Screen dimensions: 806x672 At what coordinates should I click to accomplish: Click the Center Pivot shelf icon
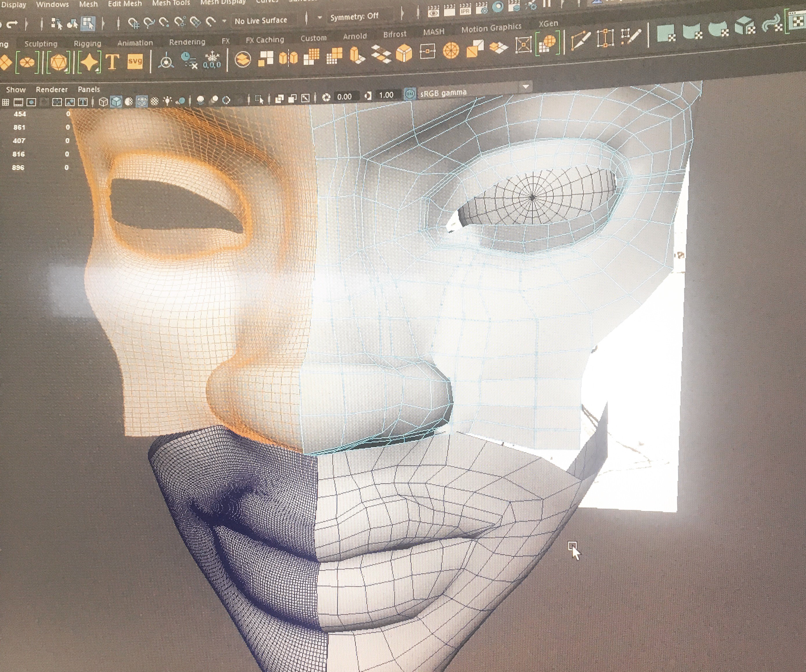(166, 62)
